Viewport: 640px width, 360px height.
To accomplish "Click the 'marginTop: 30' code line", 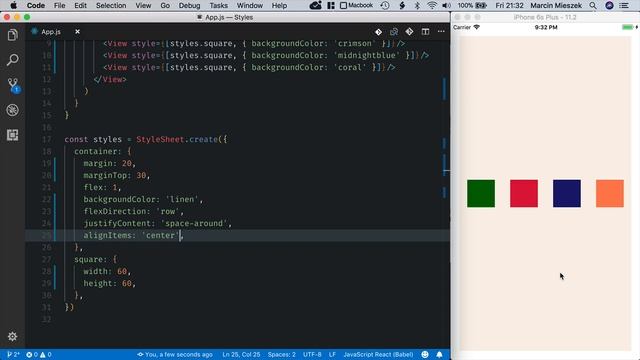I will pyautogui.click(x=117, y=176).
